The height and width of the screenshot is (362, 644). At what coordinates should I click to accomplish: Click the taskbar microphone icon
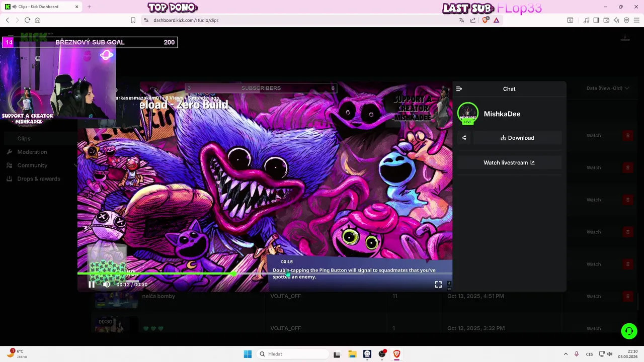click(577, 354)
